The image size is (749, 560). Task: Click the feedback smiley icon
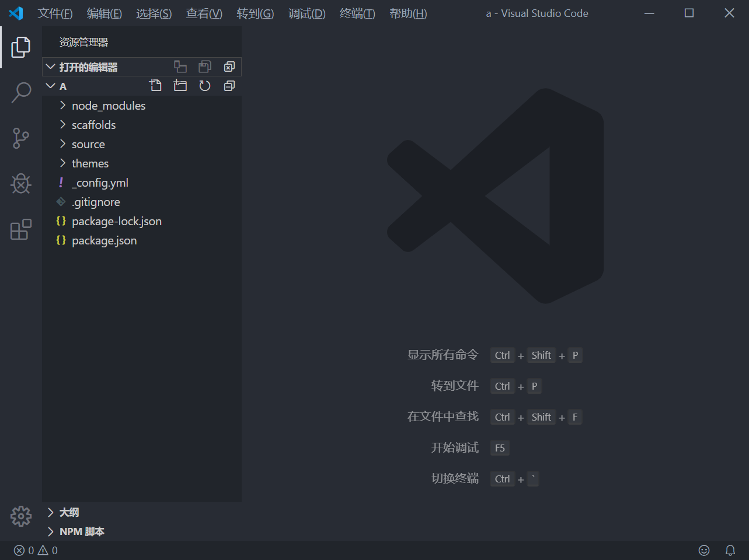tap(704, 550)
